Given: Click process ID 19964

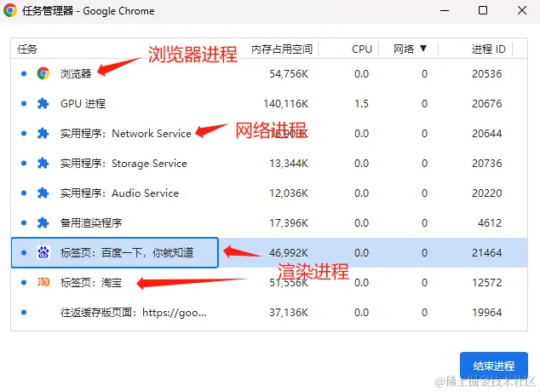Looking at the screenshot, I should tap(486, 313).
